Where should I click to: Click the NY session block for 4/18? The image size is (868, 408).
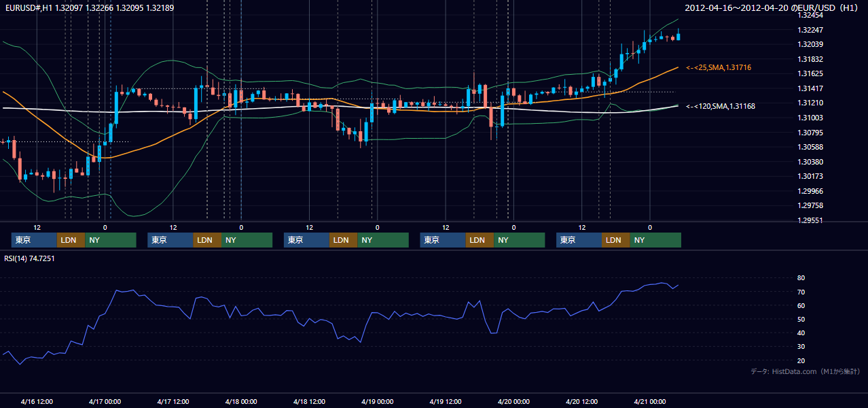pyautogui.click(x=383, y=240)
